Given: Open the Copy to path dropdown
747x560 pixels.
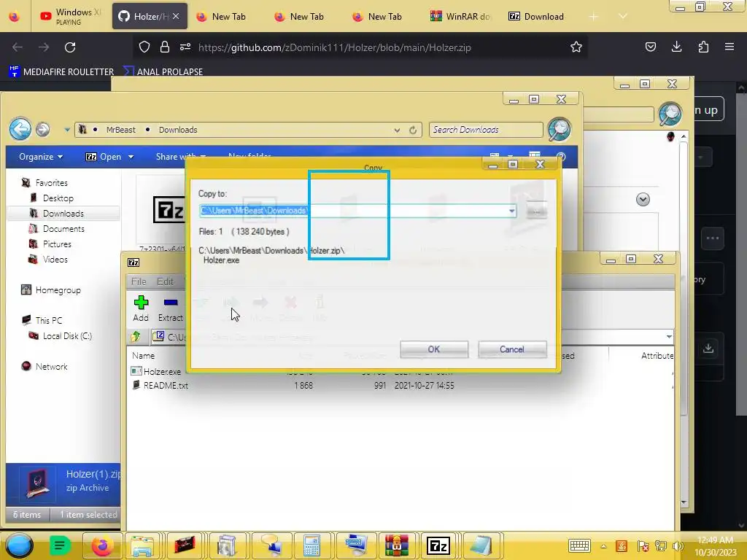Looking at the screenshot, I should tap(511, 211).
